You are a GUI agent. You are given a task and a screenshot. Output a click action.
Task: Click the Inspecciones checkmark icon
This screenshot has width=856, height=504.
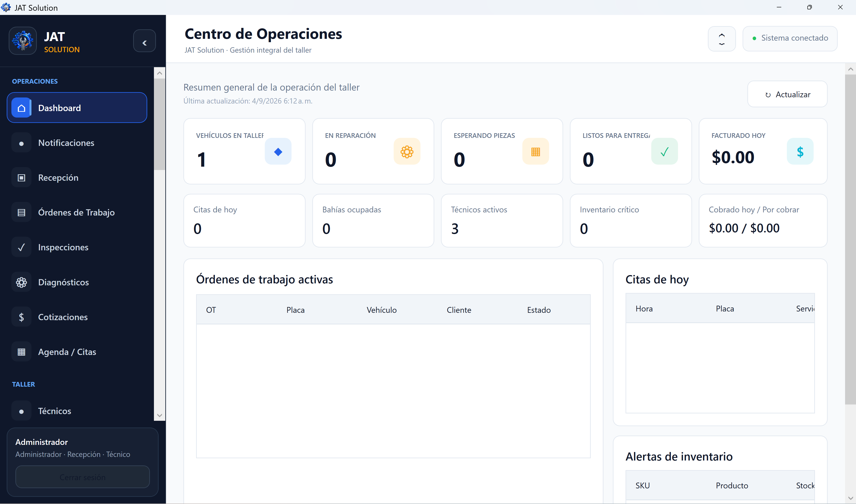21,248
